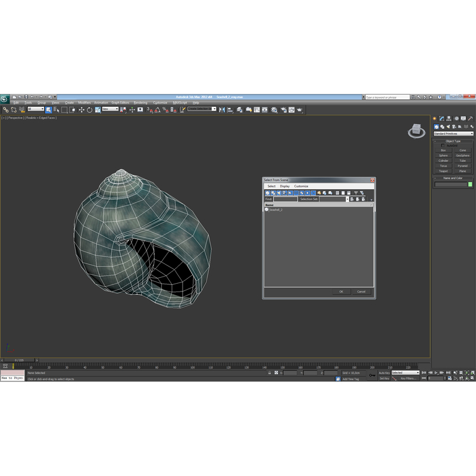Select the Shapes category icon in Create panel
Image resolution: width=476 pixels, height=476 pixels.
click(441, 127)
